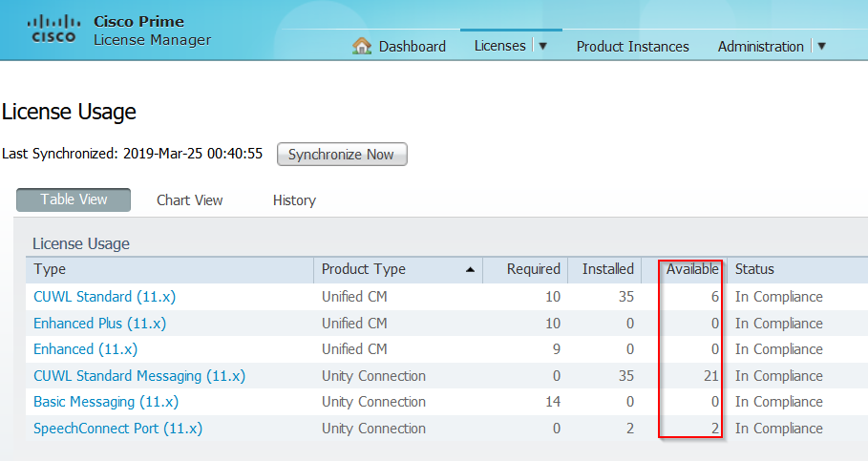The image size is (868, 461).
Task: Click Required value 14 for Basic Messaging
Action: [553, 402]
